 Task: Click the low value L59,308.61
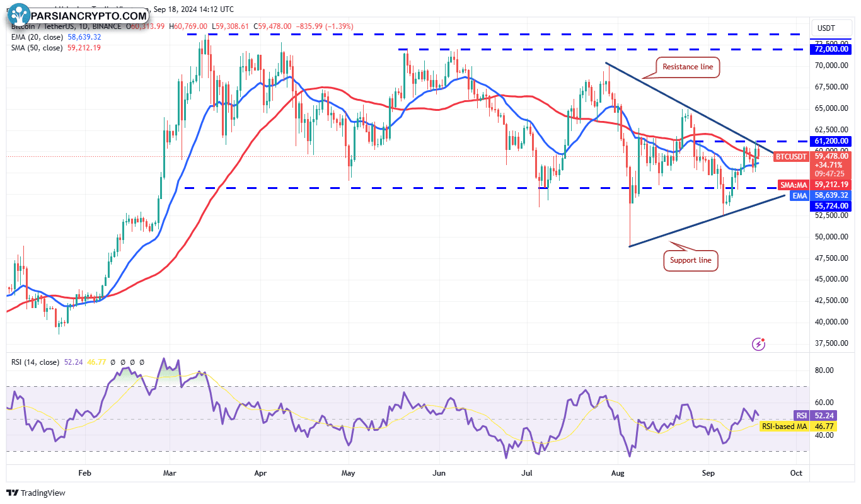click(x=231, y=26)
